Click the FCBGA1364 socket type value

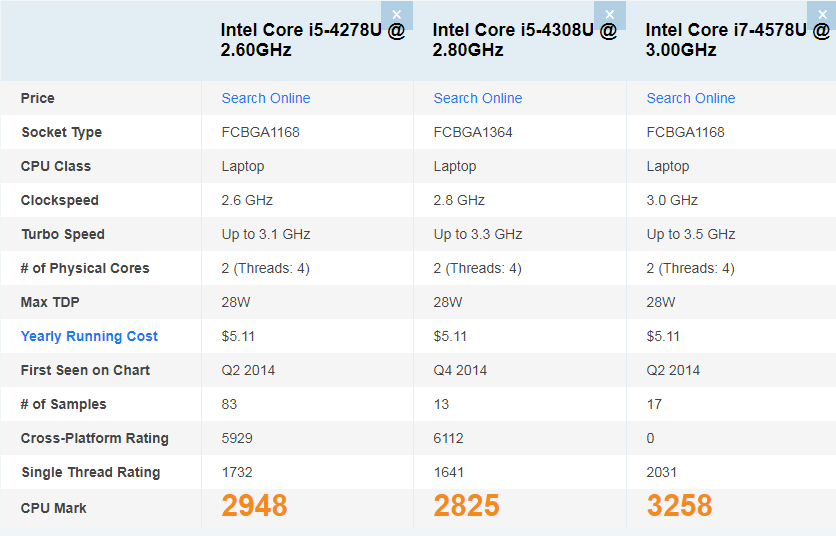point(473,132)
